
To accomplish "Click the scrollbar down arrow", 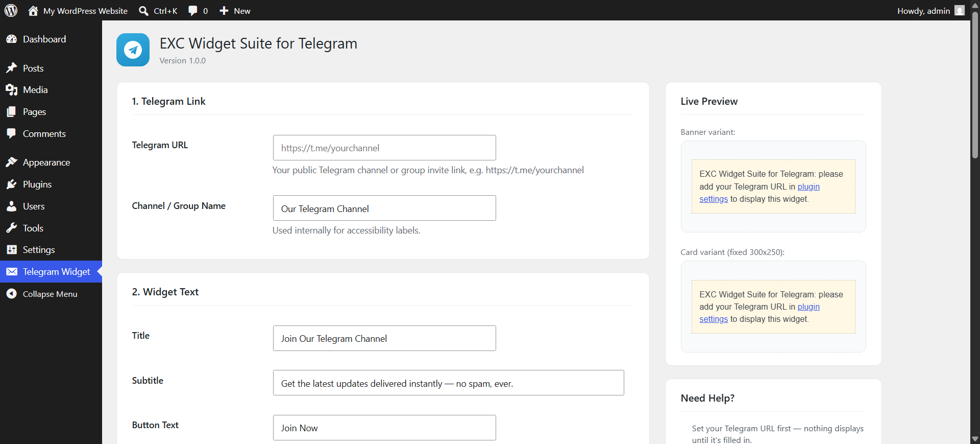I will point(975,439).
